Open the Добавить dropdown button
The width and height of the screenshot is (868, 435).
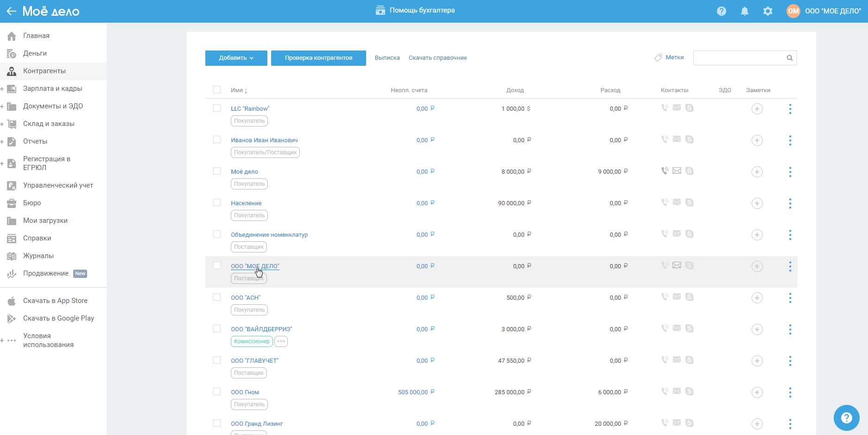pyautogui.click(x=236, y=58)
